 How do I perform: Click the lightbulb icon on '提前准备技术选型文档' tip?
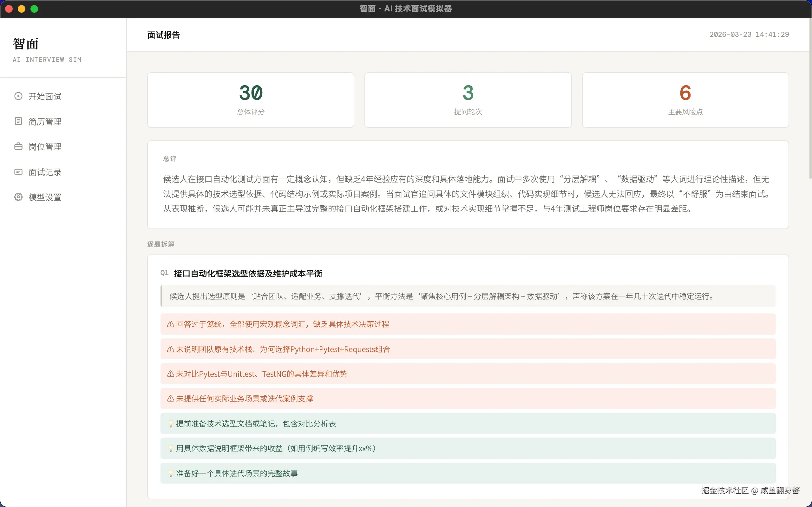[171, 423]
